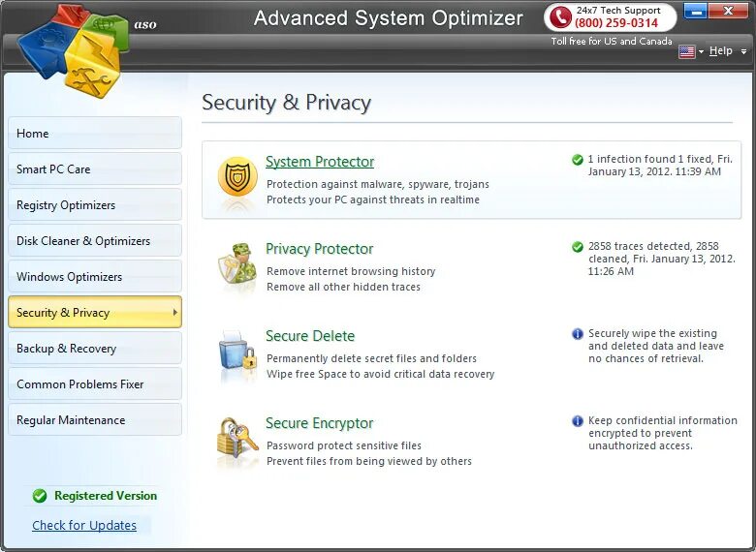Open the System Protector link
The image size is (756, 552).
320,162
